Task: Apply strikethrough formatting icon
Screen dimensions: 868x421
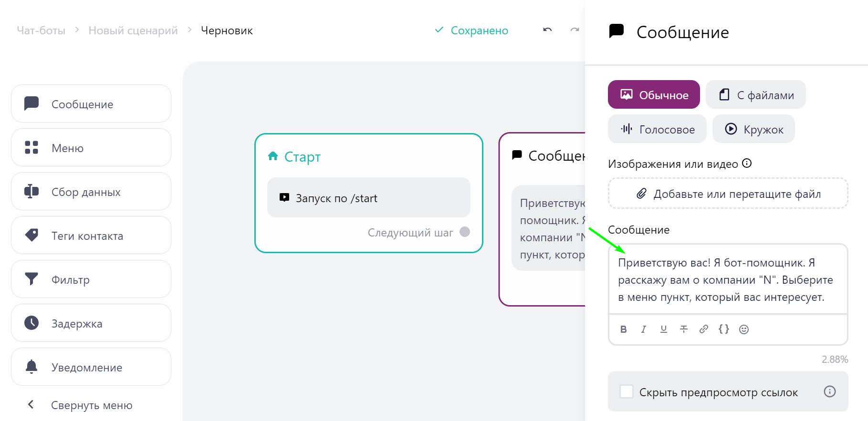Action: (683, 329)
